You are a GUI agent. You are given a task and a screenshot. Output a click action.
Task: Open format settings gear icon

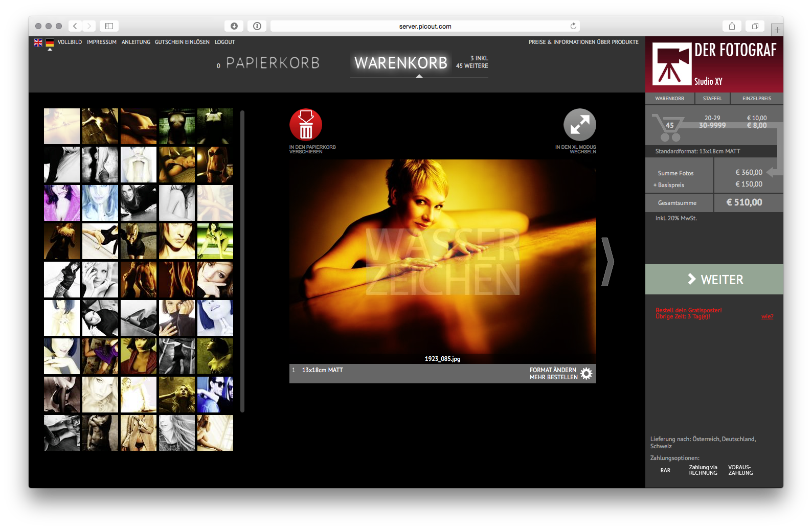587,373
